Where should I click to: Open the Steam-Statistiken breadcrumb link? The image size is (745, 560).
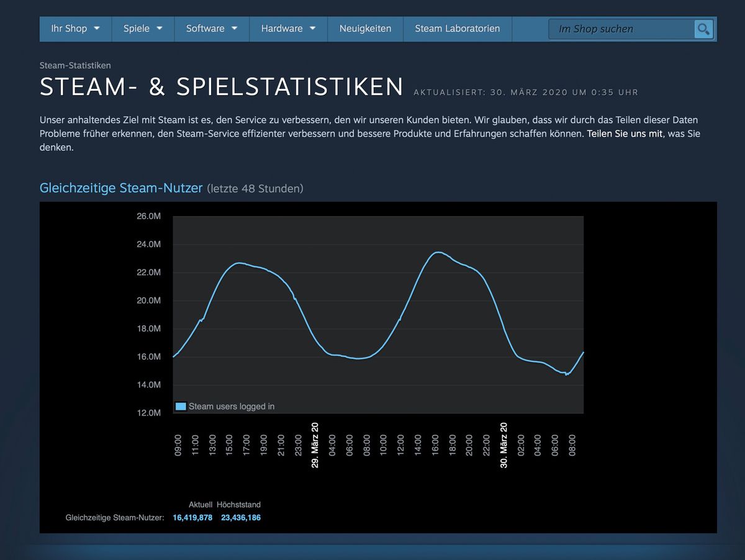[75, 65]
